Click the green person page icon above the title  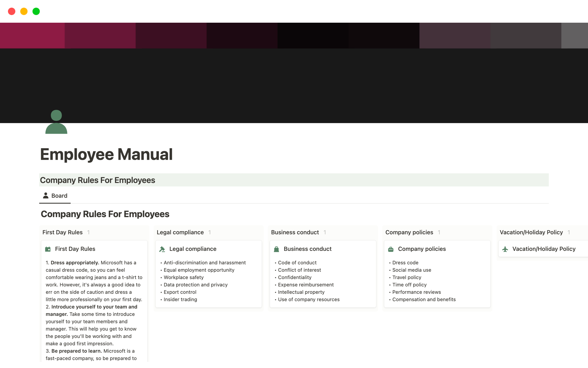coord(56,122)
